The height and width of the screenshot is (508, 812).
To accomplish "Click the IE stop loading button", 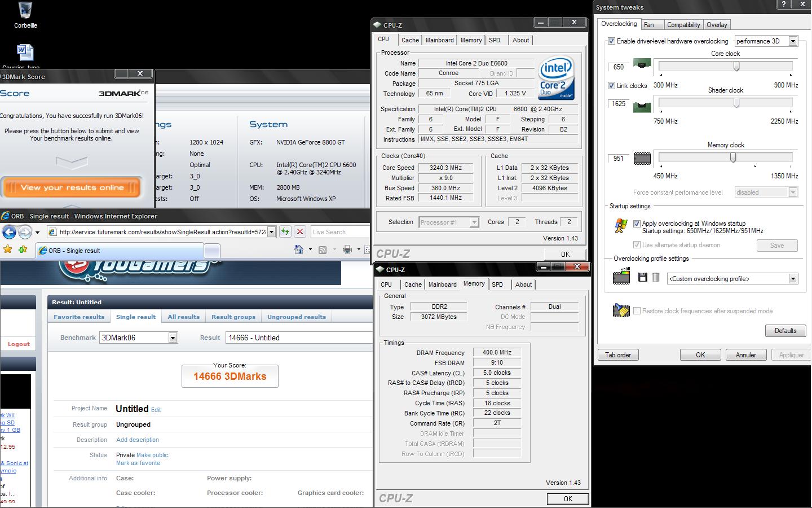I will [300, 231].
